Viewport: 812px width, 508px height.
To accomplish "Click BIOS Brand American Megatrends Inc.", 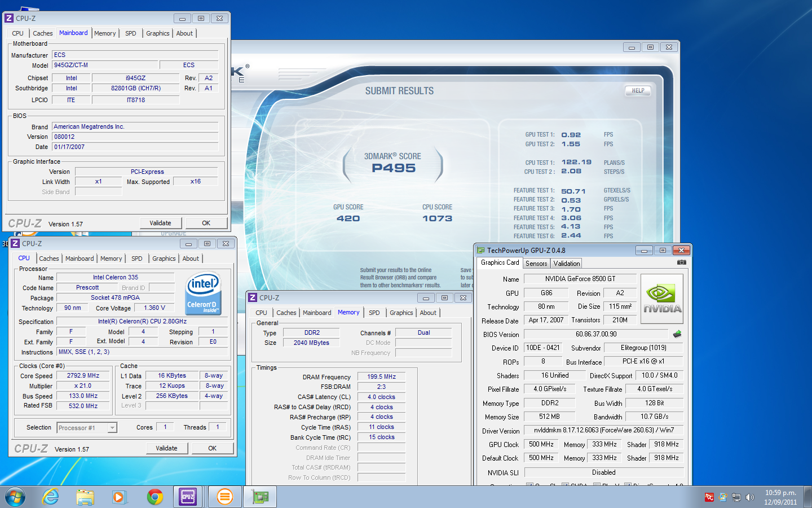I will coord(135,126).
